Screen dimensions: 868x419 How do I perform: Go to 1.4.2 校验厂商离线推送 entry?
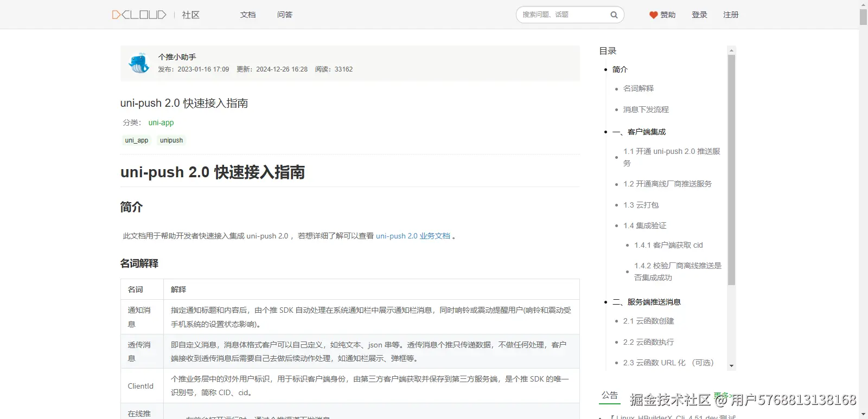click(x=678, y=272)
